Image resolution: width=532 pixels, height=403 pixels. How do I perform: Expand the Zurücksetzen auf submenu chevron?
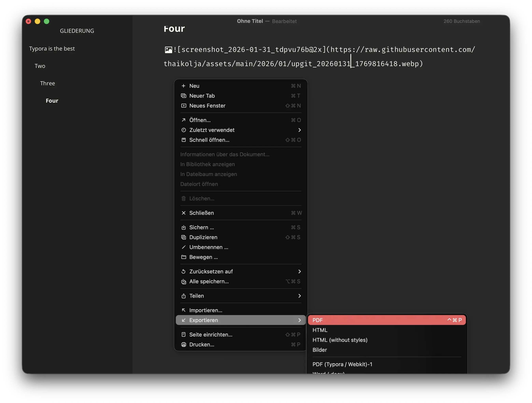pos(300,272)
